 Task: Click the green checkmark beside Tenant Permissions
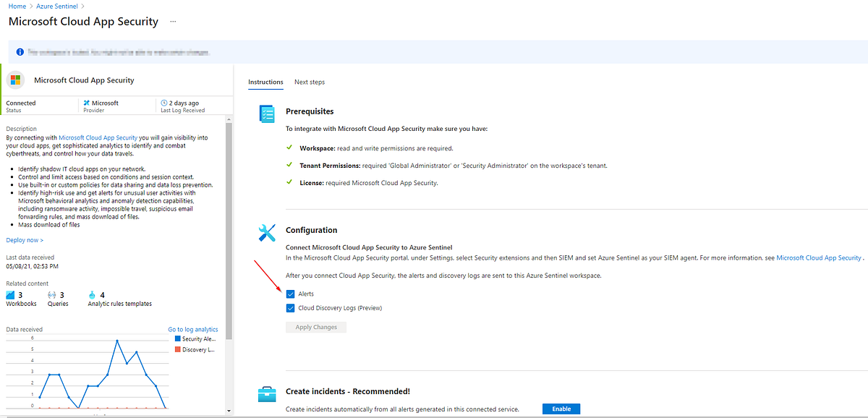(x=289, y=165)
